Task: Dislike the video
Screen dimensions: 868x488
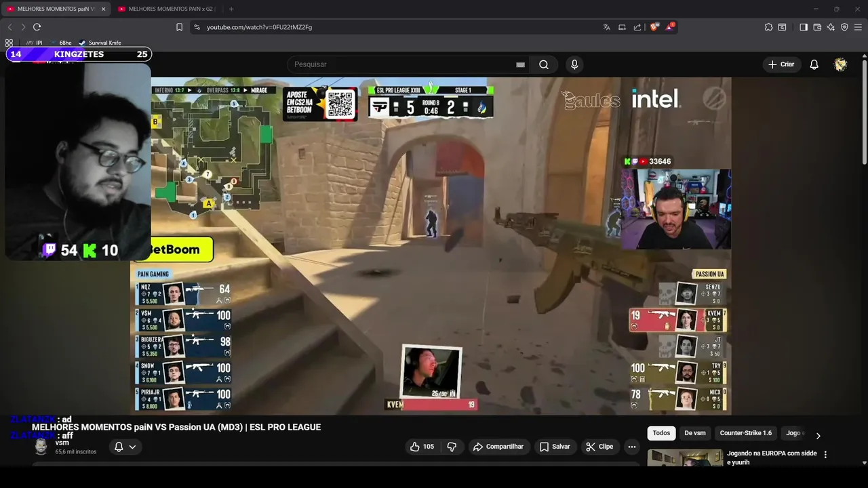Action: [452, 447]
